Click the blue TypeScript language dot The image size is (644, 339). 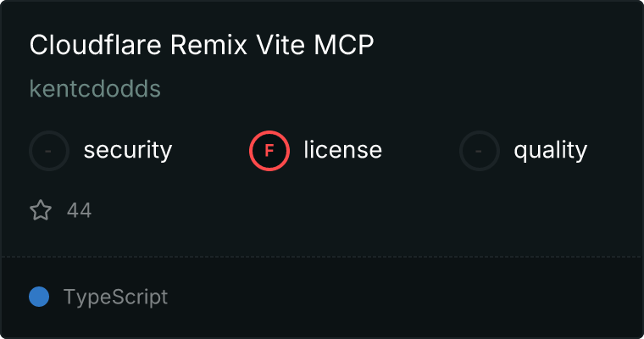coord(39,297)
